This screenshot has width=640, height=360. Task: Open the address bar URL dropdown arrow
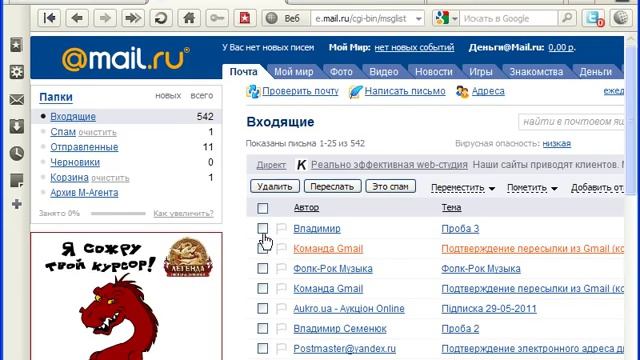coord(418,19)
